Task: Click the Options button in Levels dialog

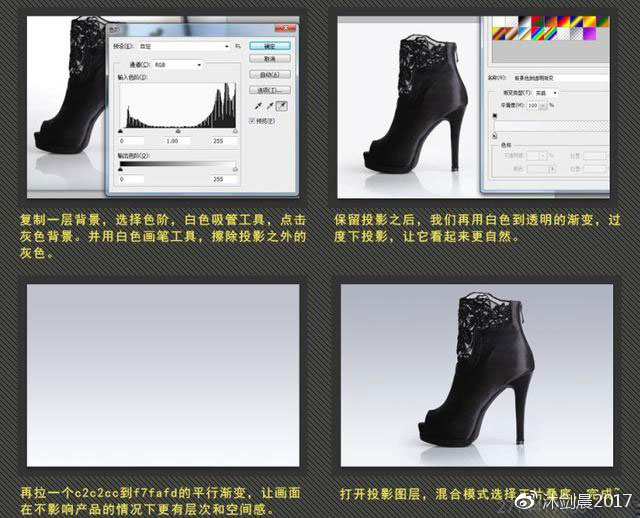Action: pyautogui.click(x=270, y=90)
